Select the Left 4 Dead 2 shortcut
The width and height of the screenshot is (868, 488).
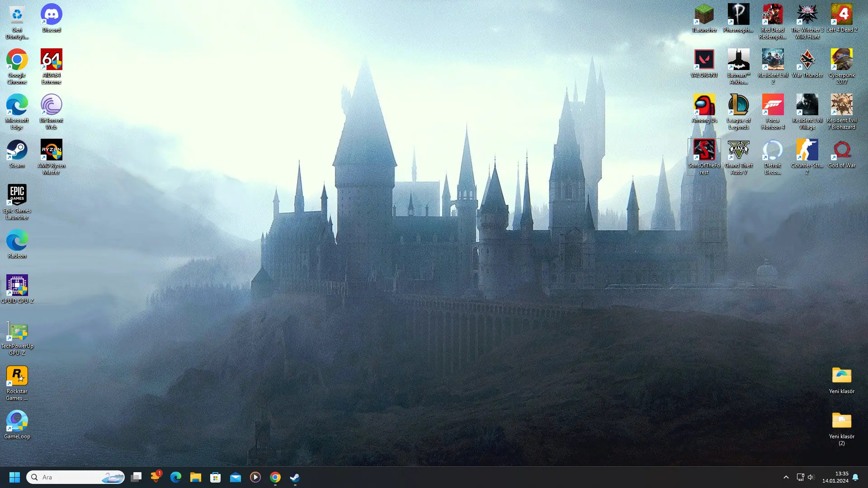[841, 19]
